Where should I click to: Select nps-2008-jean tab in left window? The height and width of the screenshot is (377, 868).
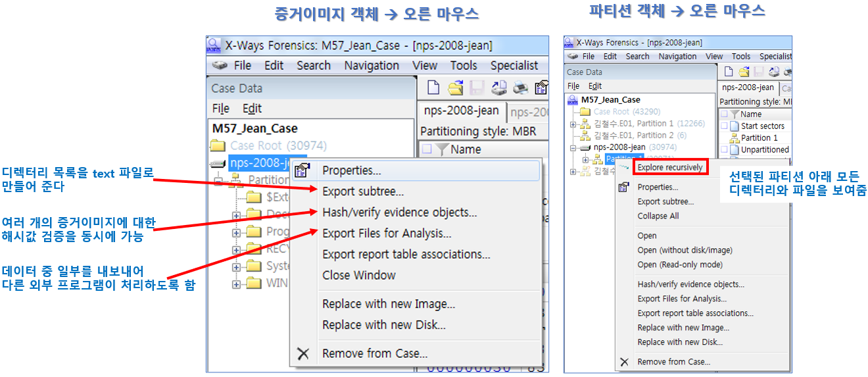(x=462, y=111)
